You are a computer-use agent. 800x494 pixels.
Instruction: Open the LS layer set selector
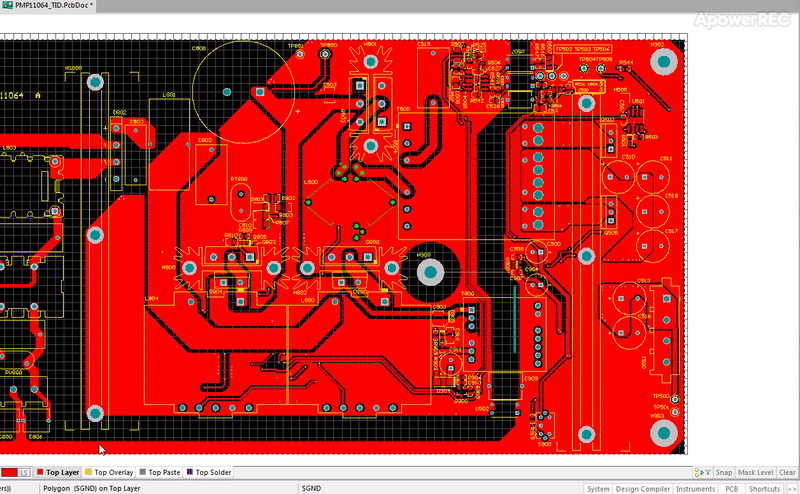[x=24, y=473]
